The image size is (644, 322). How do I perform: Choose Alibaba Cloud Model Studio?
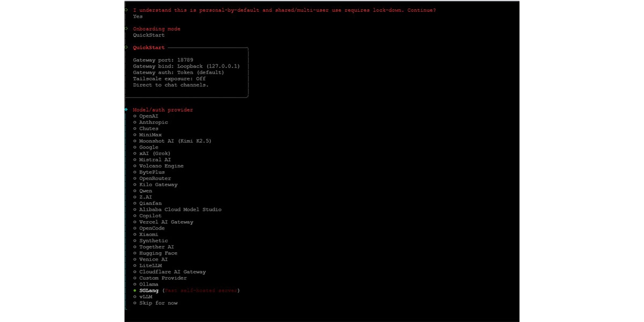pyautogui.click(x=180, y=209)
